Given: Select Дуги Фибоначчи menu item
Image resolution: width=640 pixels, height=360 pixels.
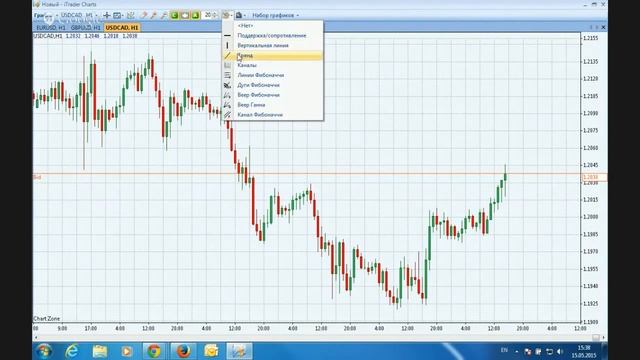Looking at the screenshot, I should pos(273,85).
